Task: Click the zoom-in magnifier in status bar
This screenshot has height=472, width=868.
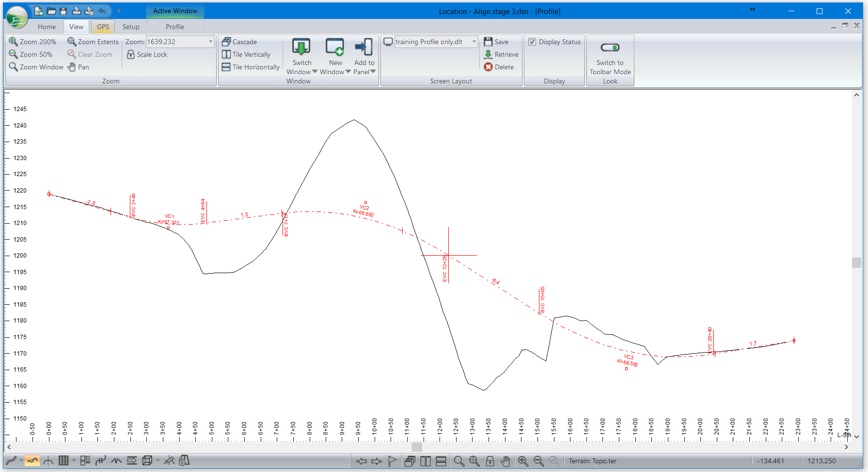Action: 523,461
